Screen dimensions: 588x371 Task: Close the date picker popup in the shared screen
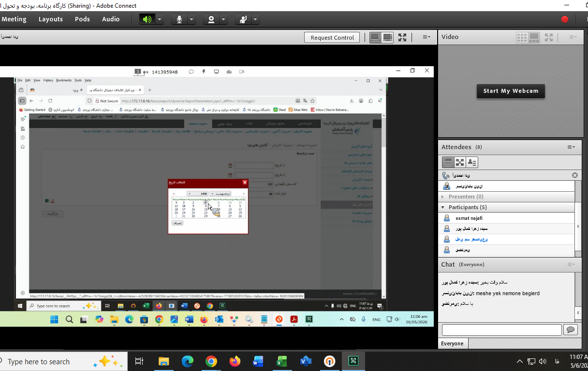tap(245, 183)
